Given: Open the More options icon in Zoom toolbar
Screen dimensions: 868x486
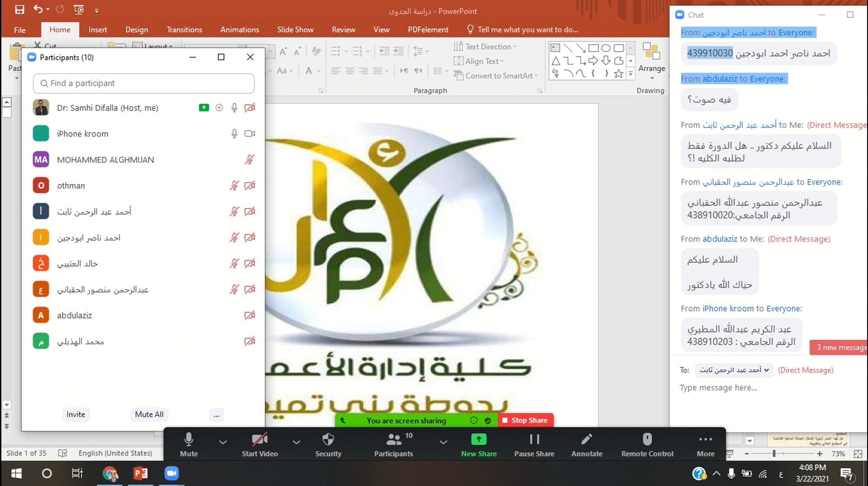Looking at the screenshot, I should tap(705, 440).
